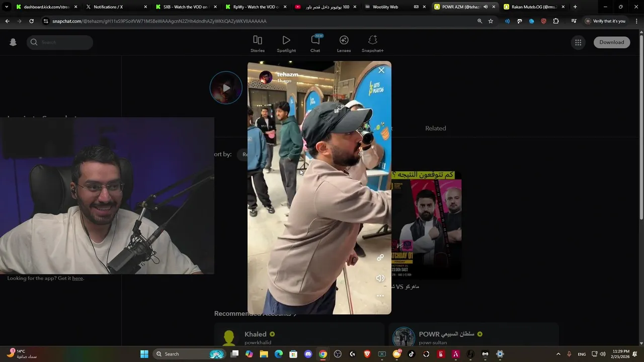Open TikTok from the taskbar

(411, 354)
